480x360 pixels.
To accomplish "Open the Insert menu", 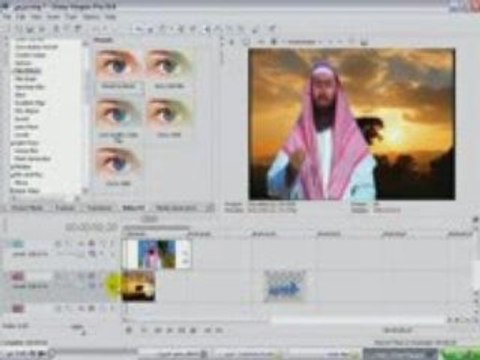I will click(x=53, y=16).
